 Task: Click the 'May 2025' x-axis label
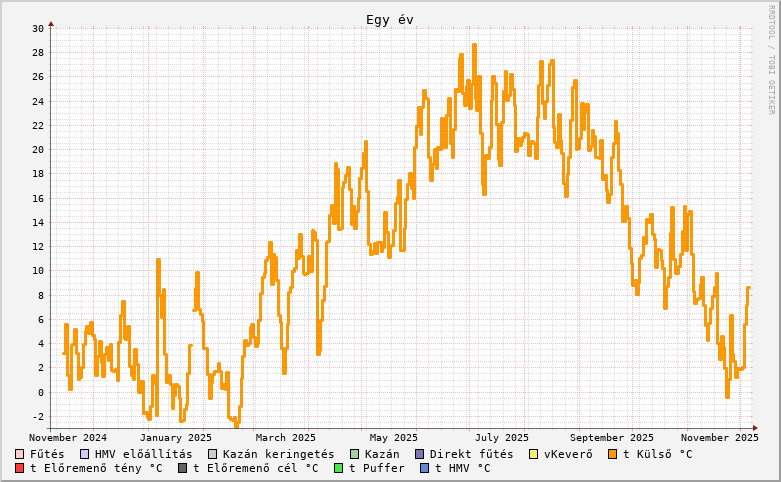393,437
